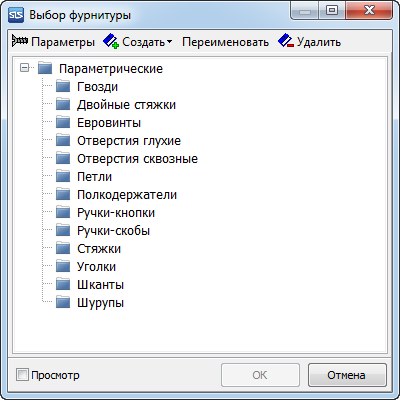Select the Петли entry

tap(94, 177)
